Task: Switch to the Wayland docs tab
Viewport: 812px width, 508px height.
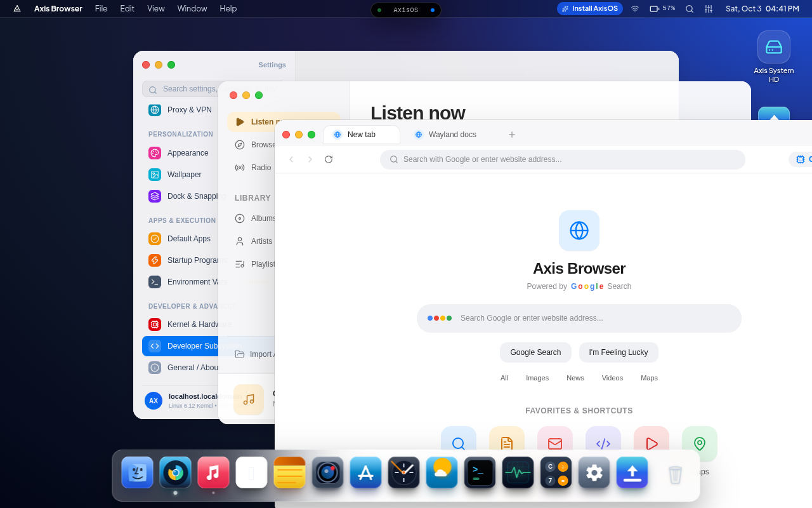Action: 452,135
